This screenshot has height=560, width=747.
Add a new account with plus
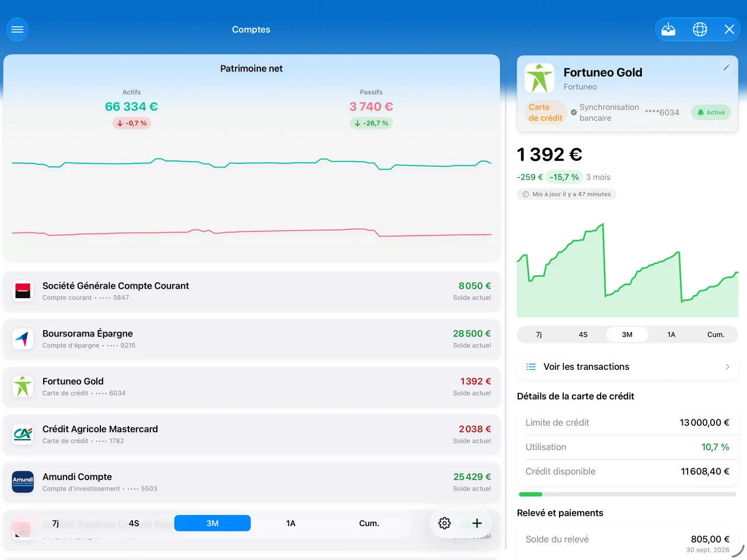click(x=477, y=523)
